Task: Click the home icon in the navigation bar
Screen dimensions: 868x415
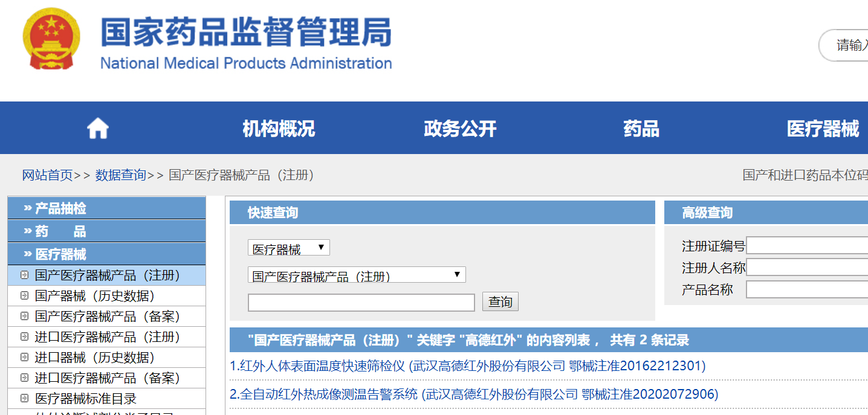Action: click(97, 127)
